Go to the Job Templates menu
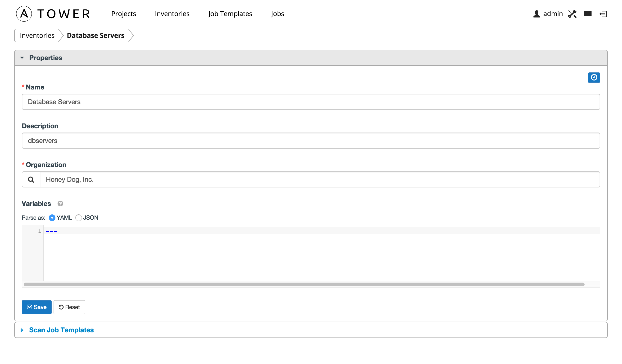 pos(230,14)
